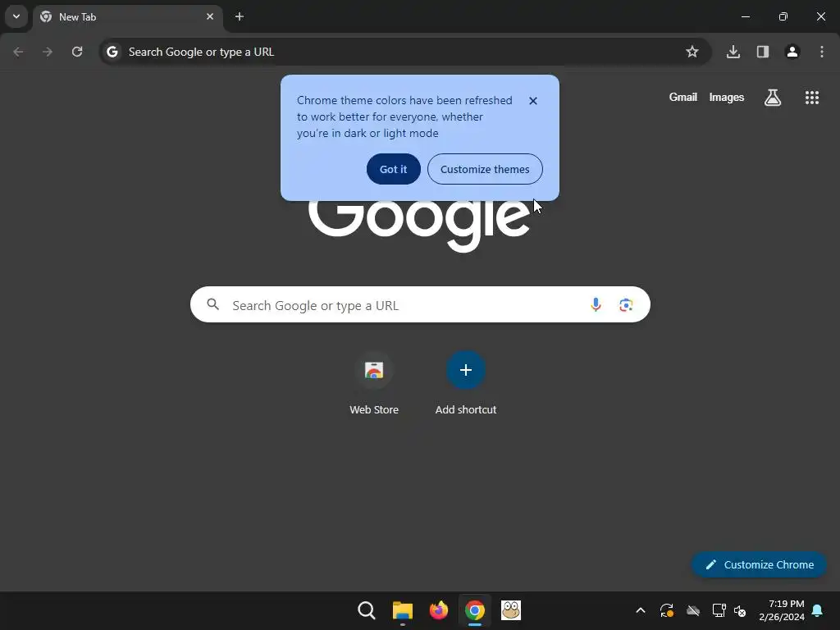This screenshot has height=630, width=840.
Task: Open Search Labs flask icon
Action: click(x=773, y=98)
